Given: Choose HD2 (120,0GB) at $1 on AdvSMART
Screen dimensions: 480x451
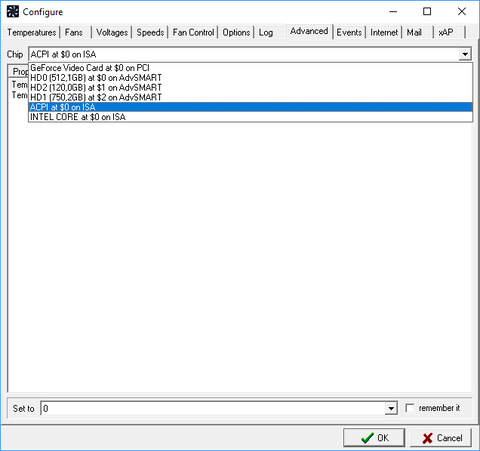Looking at the screenshot, I should tap(250, 88).
